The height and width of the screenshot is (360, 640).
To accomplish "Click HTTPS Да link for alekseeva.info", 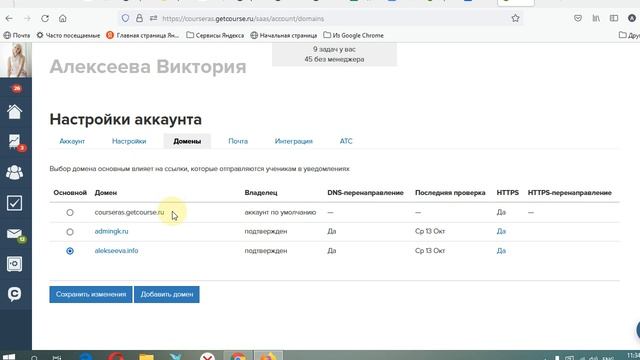I will (x=501, y=251).
